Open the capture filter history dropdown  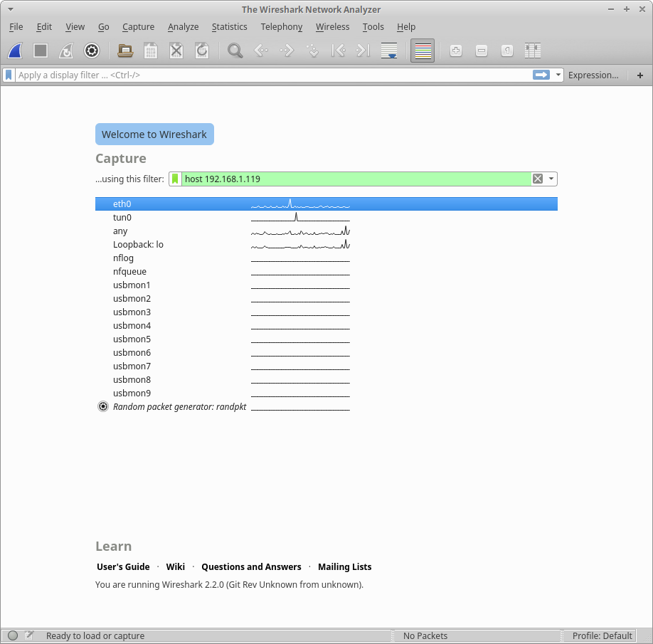tap(551, 179)
